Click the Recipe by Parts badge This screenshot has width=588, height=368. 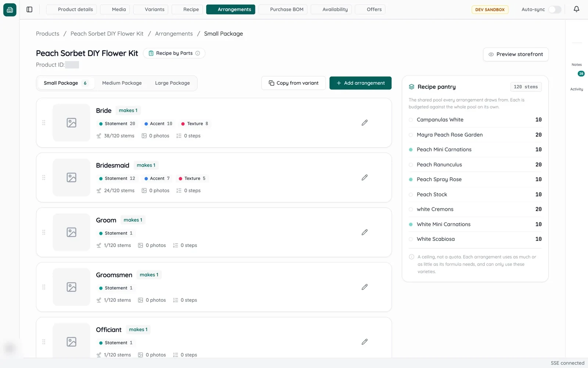point(174,53)
